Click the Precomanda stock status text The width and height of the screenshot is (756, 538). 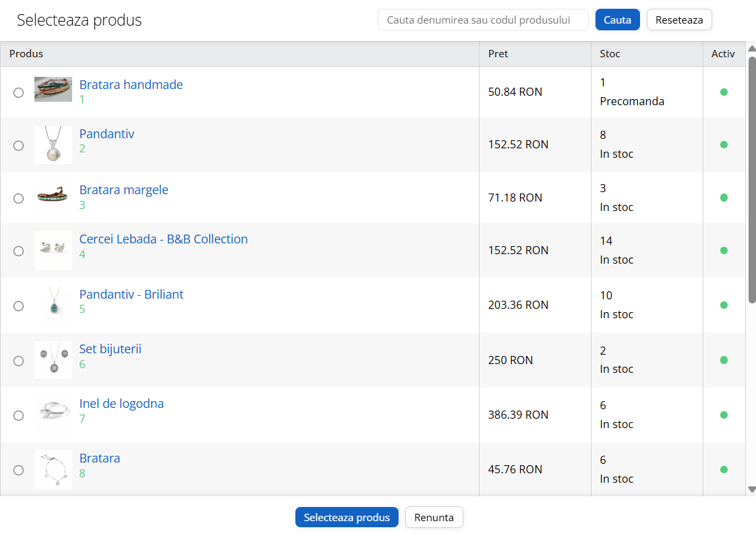coord(632,101)
